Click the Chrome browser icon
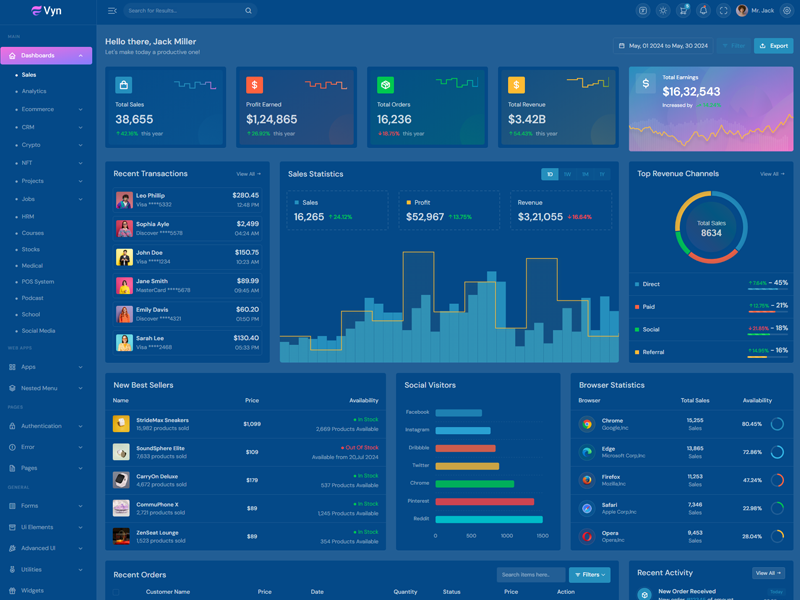Viewport: 800px width, 600px height. [587, 424]
